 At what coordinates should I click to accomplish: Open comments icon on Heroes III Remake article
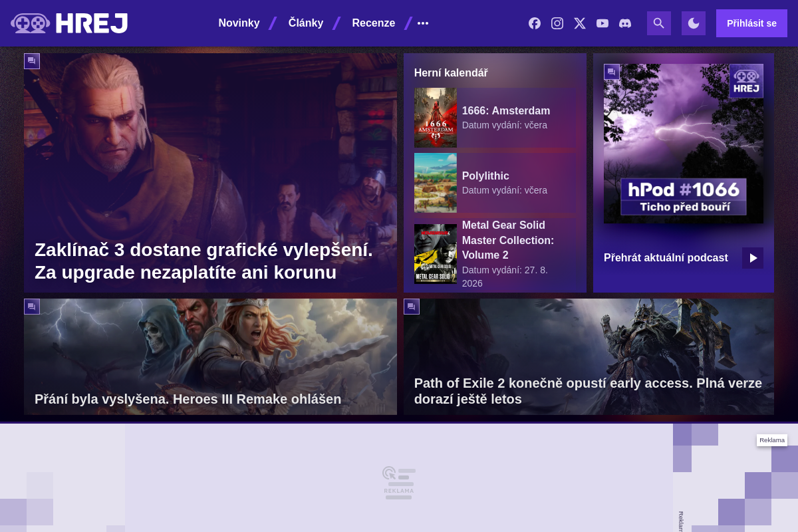pyautogui.click(x=32, y=307)
